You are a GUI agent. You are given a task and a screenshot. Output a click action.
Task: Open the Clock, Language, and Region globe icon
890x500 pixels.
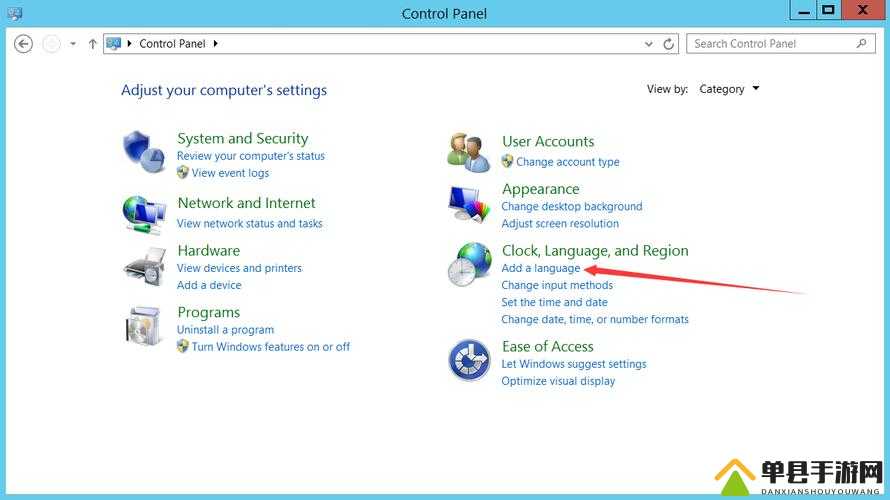(x=469, y=263)
